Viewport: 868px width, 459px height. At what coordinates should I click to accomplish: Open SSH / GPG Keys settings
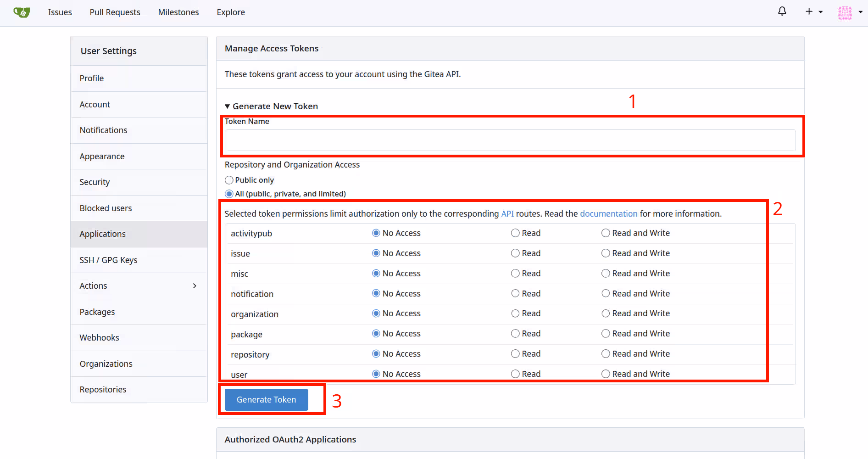[108, 260]
